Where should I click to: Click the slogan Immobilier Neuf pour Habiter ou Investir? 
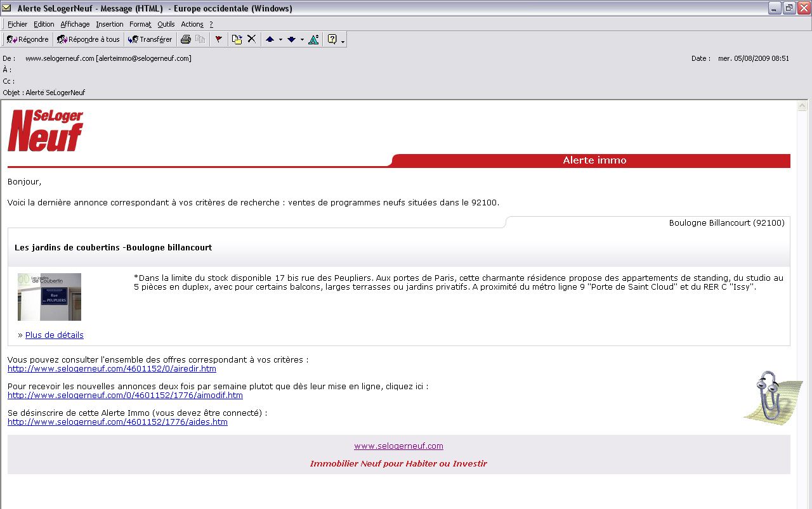coord(398,463)
